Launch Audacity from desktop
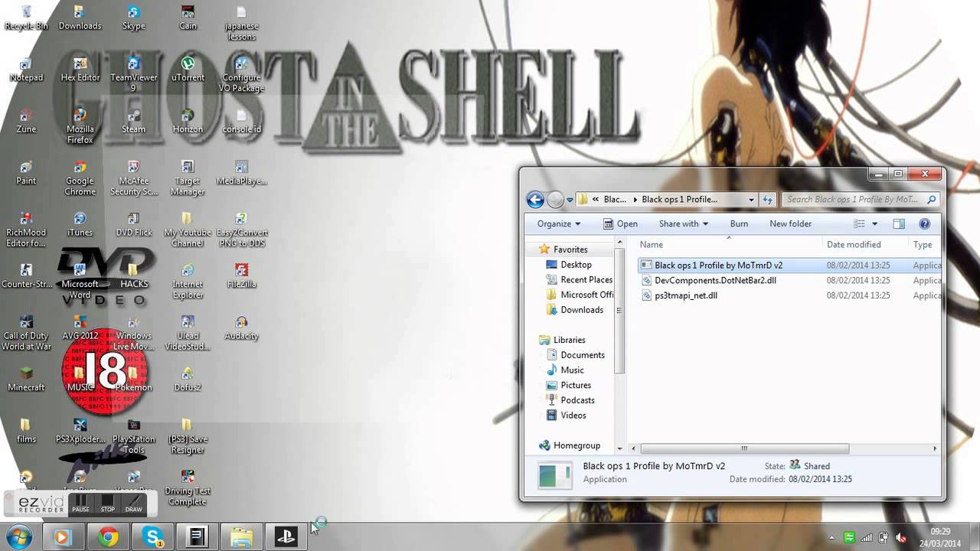This screenshot has height=551, width=980. click(241, 328)
